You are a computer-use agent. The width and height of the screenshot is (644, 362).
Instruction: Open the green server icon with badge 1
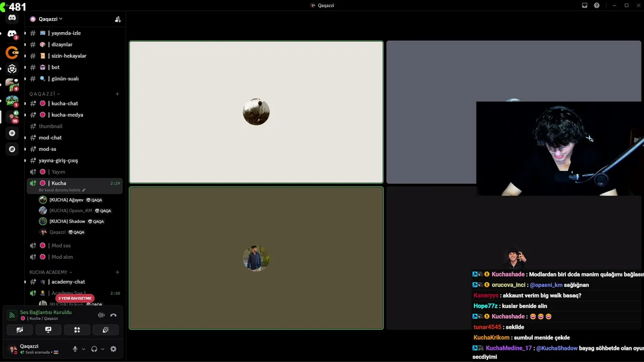pyautogui.click(x=12, y=101)
